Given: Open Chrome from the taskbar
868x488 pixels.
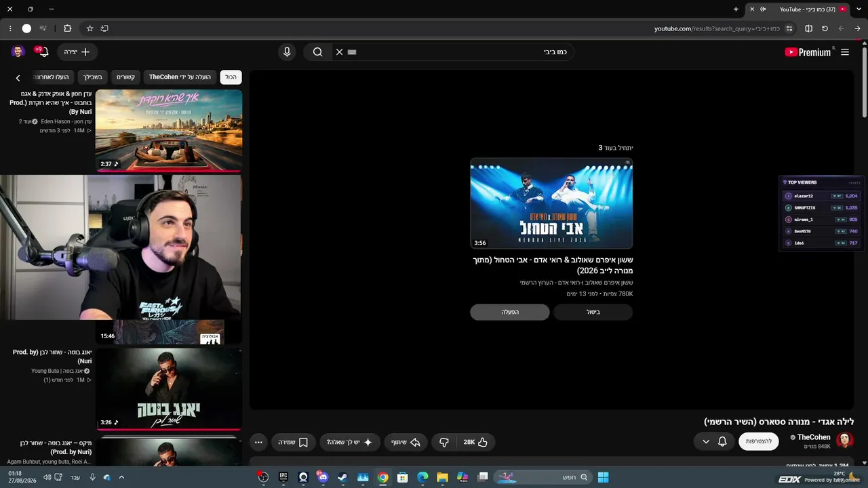Looking at the screenshot, I should tap(383, 477).
